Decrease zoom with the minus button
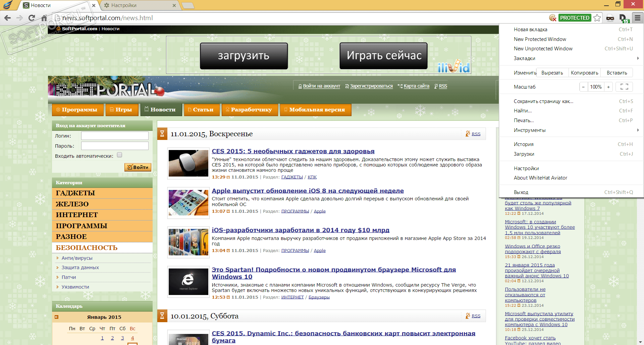This screenshot has height=345, width=644. (583, 87)
